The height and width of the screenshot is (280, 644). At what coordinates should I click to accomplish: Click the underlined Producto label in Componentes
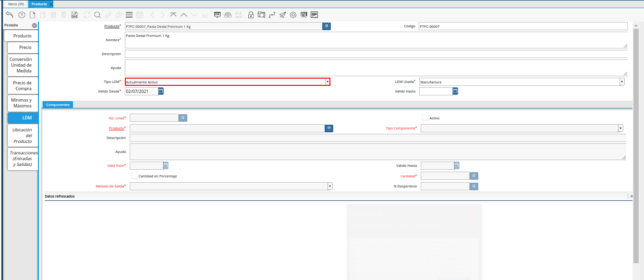(x=117, y=128)
